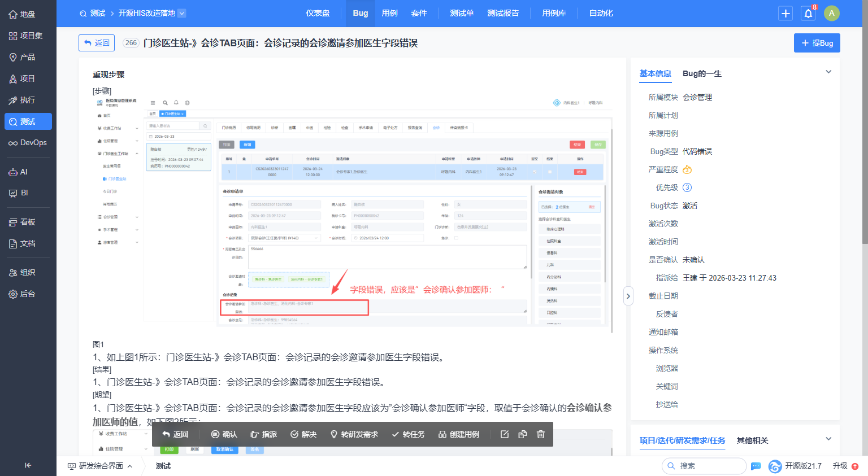The image size is (868, 476).
Task: Toggle the right info panel collapse arrow
Action: click(628, 296)
